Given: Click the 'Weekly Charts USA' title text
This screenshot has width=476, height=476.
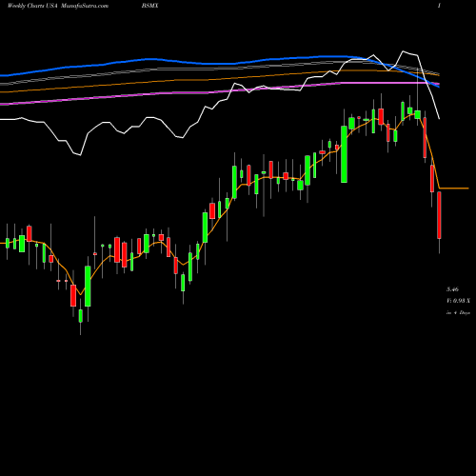Looking at the screenshot, I should coord(32,6).
